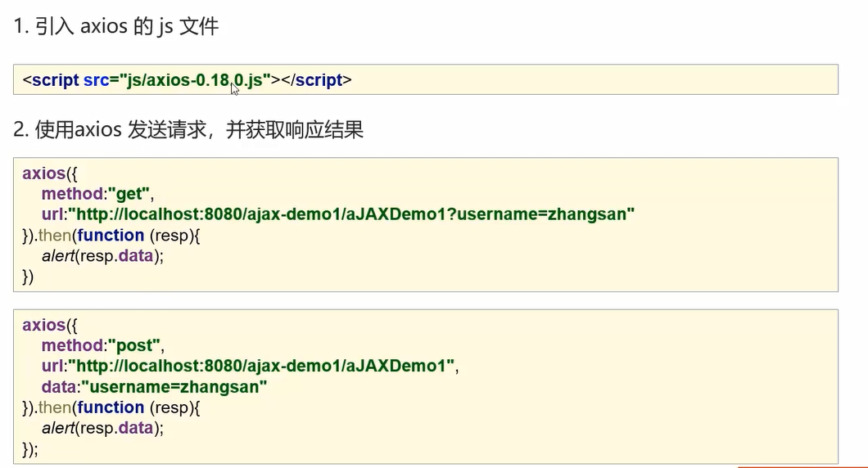Click the closing '});' of post example
The image size is (868, 468).
tap(30, 448)
